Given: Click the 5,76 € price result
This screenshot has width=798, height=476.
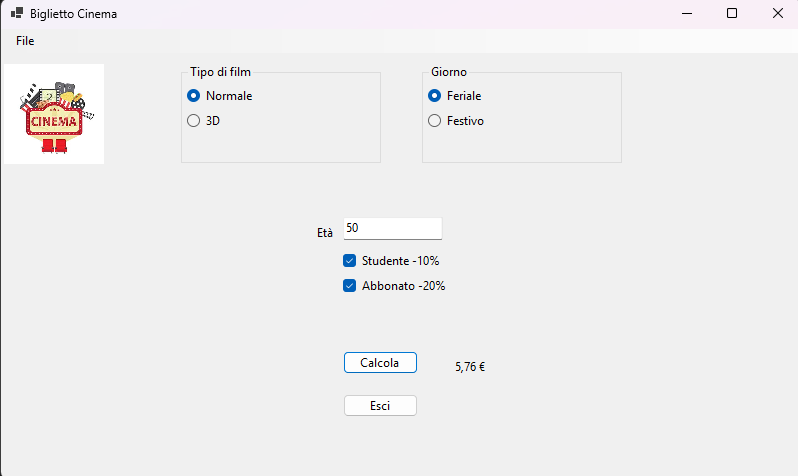Looking at the screenshot, I should [470, 367].
